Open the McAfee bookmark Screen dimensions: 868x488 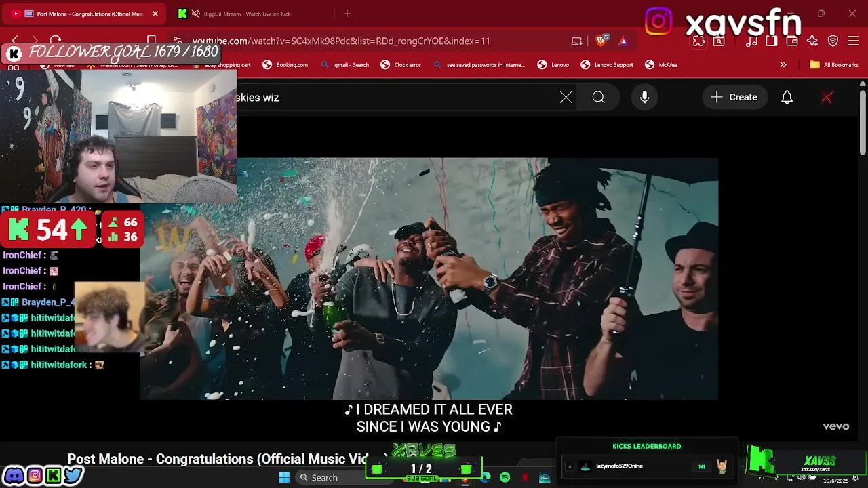tap(661, 65)
